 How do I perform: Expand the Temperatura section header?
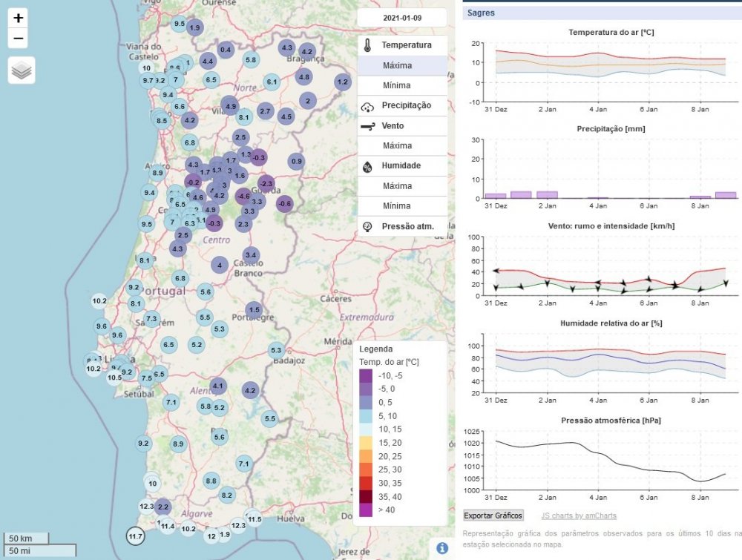click(406, 45)
